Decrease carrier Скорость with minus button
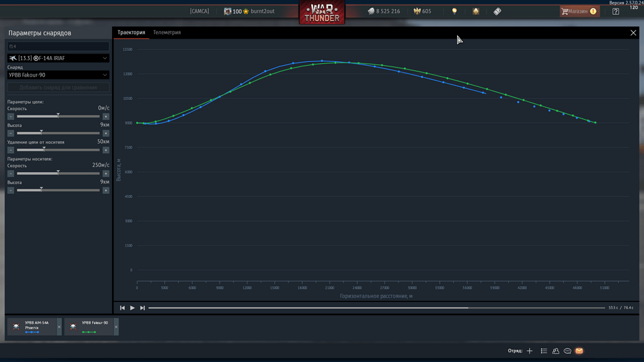The width and height of the screenshot is (644, 362). coord(11,174)
